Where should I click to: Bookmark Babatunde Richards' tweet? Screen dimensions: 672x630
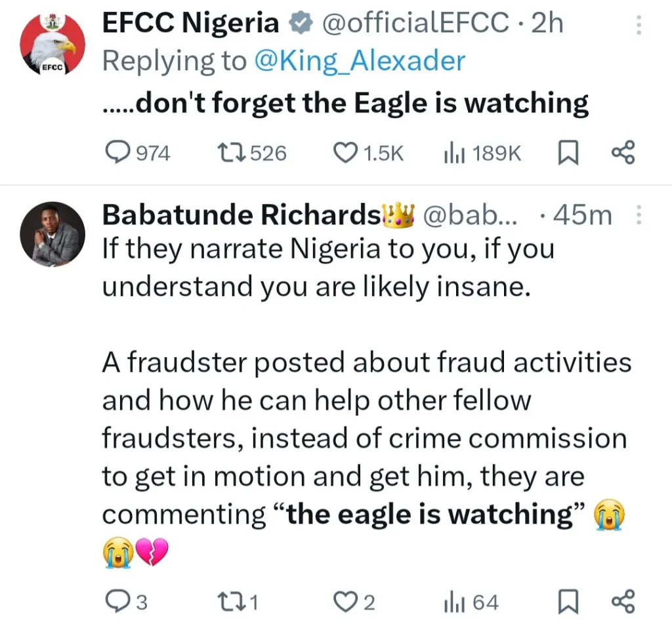[x=566, y=601]
